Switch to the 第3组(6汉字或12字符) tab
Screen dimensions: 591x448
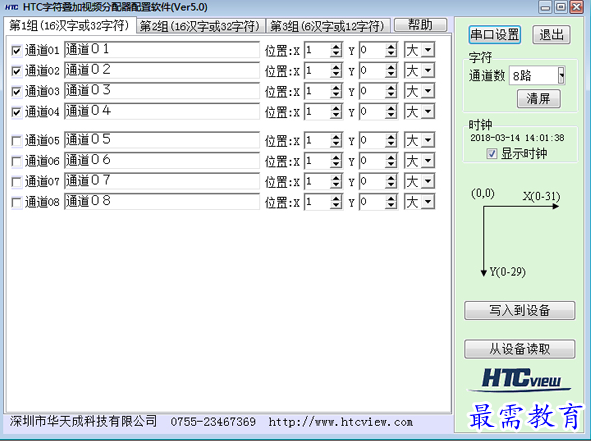pos(328,26)
